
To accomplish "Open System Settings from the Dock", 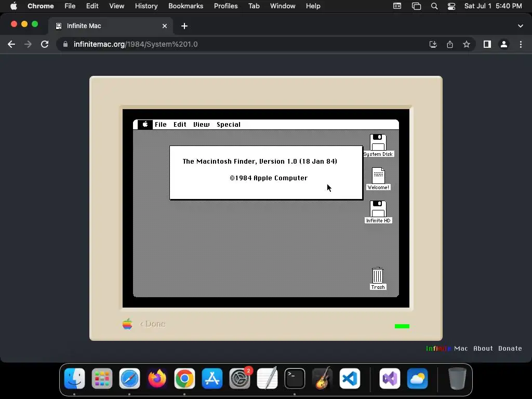I will [240, 378].
